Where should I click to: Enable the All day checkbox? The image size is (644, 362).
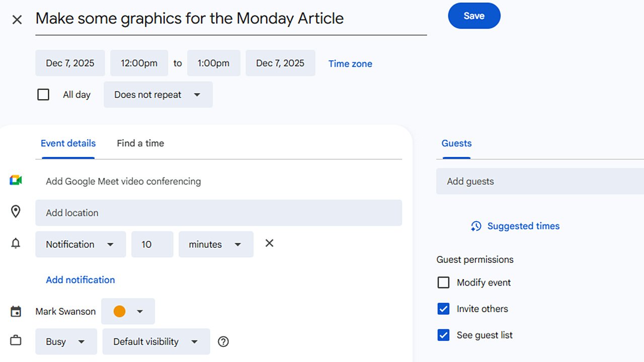point(43,95)
